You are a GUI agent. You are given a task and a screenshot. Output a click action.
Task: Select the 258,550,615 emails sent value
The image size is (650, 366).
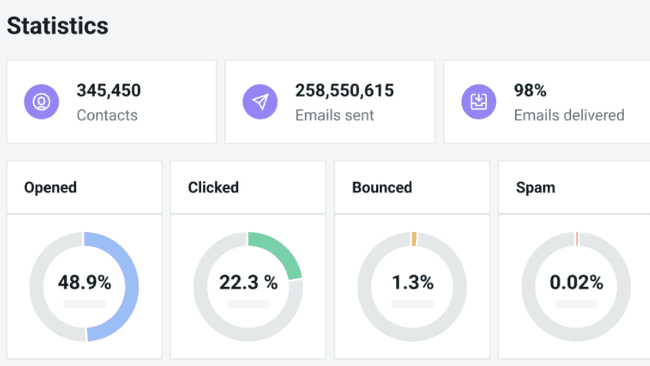click(344, 90)
